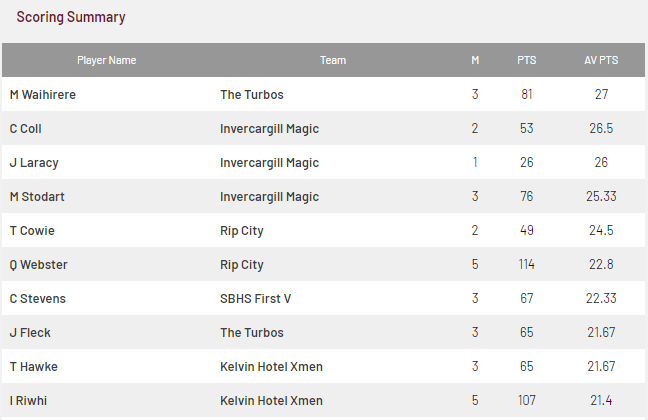
Task: Click Invercargill Magic in M Stodart row
Action: (269, 197)
